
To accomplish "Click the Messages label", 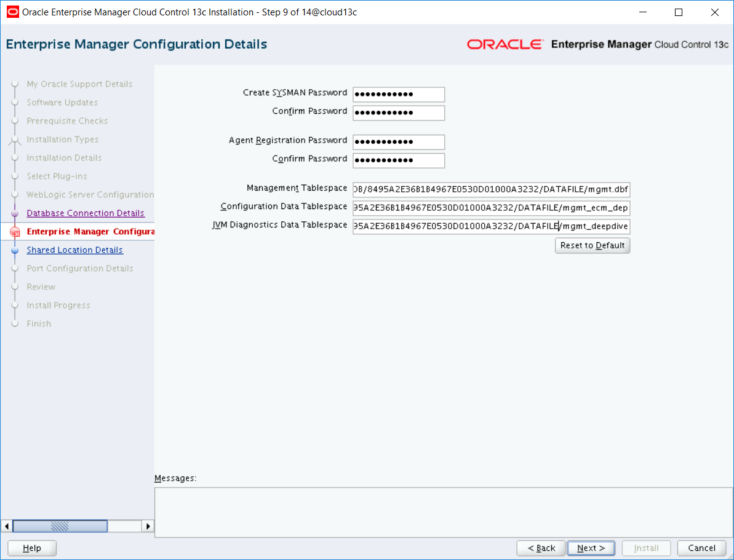I will (175, 479).
